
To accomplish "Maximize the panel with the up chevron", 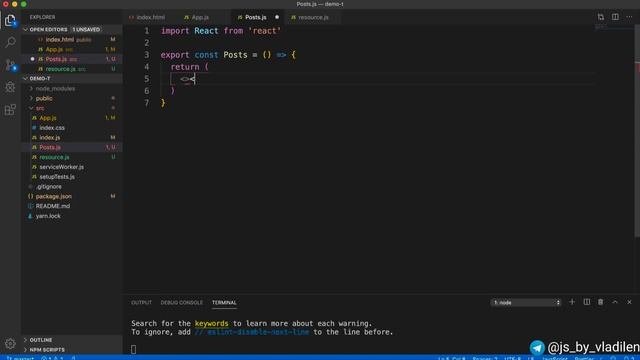I will [615, 302].
